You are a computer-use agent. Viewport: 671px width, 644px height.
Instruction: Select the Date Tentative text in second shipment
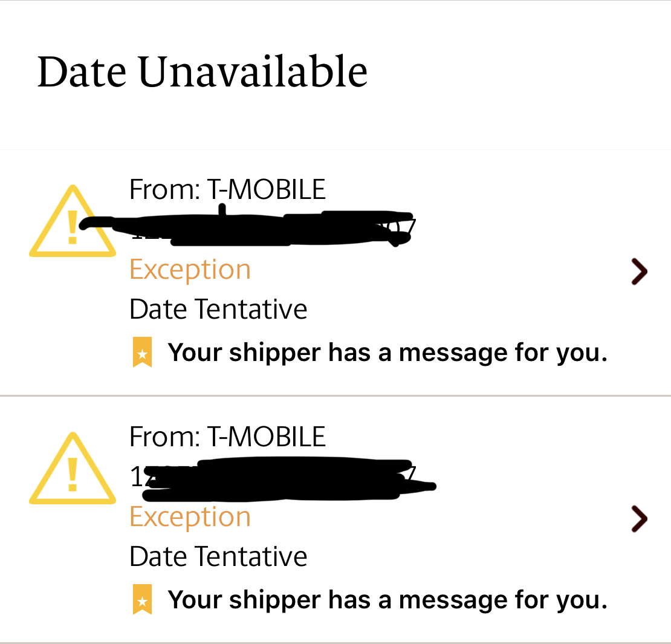click(x=218, y=556)
